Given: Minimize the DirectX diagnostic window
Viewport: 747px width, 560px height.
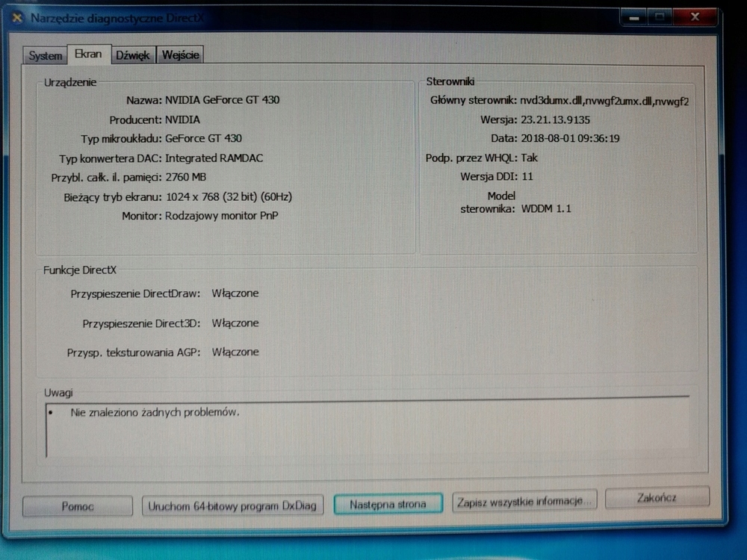Looking at the screenshot, I should pos(633,18).
